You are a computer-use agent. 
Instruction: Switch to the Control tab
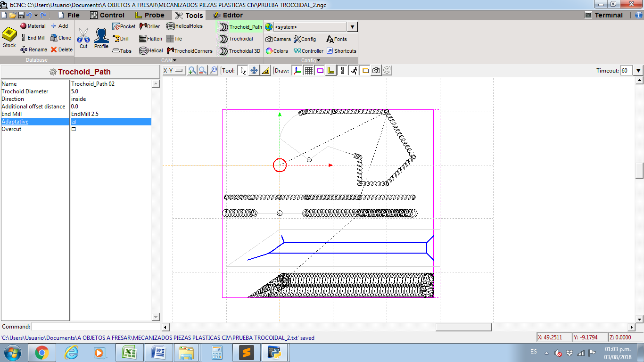(107, 15)
